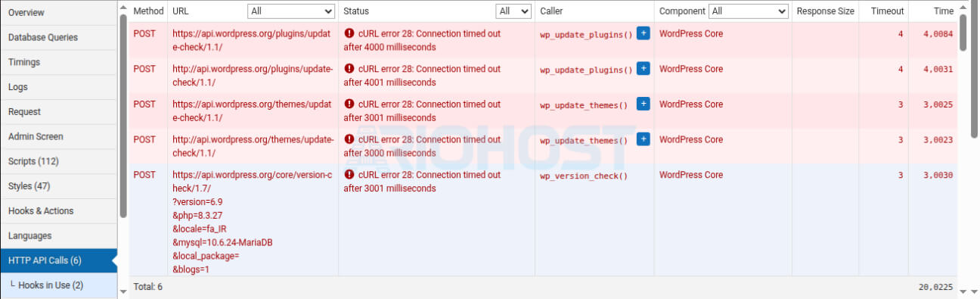Screen dimensions: 980x299
Task: Open the Hooks & Actions panel
Action: click(x=59, y=211)
